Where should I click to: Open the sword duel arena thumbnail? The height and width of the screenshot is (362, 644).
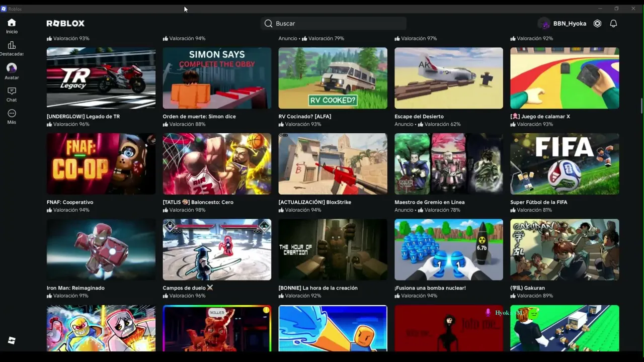pos(217,249)
